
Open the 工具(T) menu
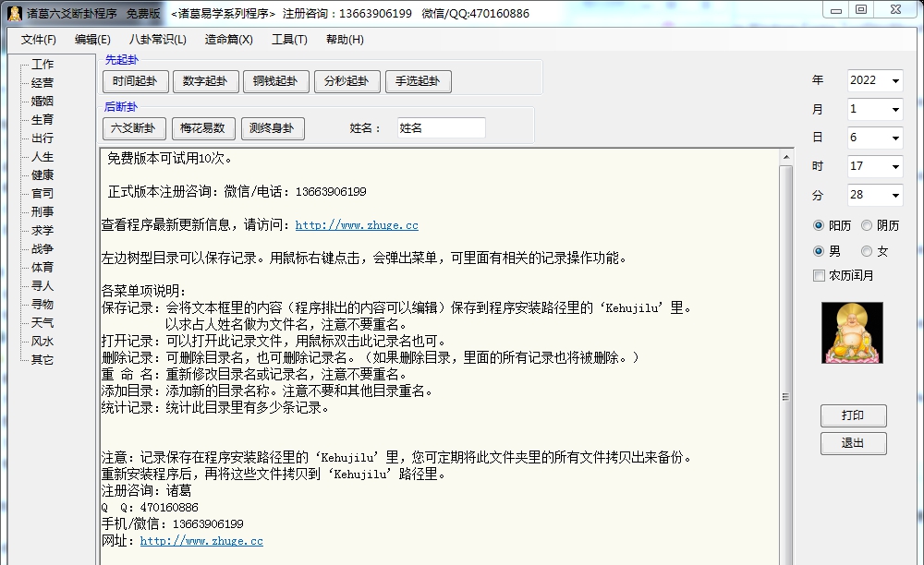[x=289, y=40]
